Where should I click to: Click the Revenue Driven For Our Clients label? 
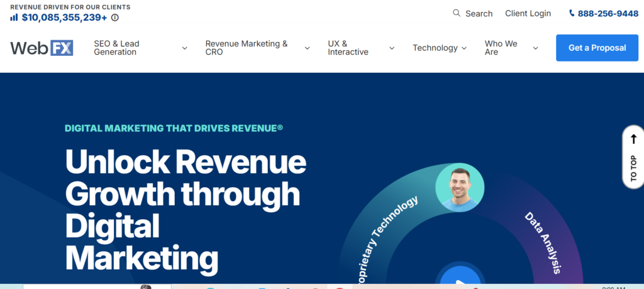pyautogui.click(x=70, y=7)
